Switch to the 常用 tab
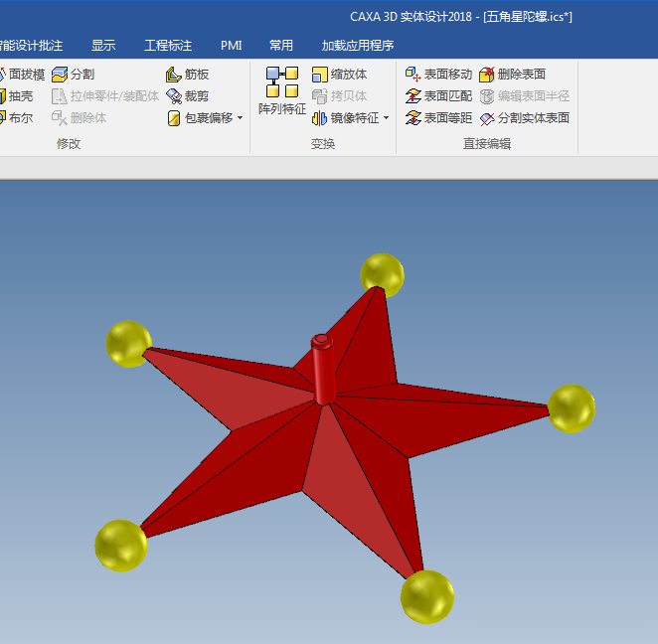658x644 pixels. (281, 46)
